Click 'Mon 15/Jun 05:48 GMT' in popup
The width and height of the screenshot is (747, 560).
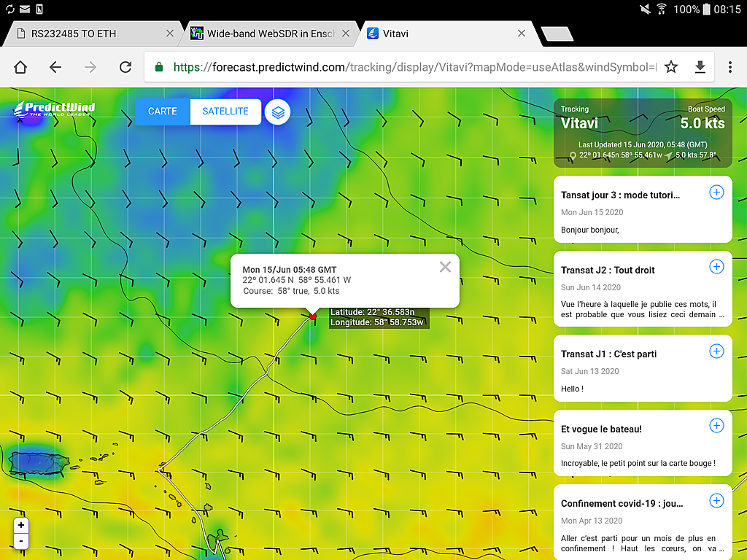click(290, 270)
